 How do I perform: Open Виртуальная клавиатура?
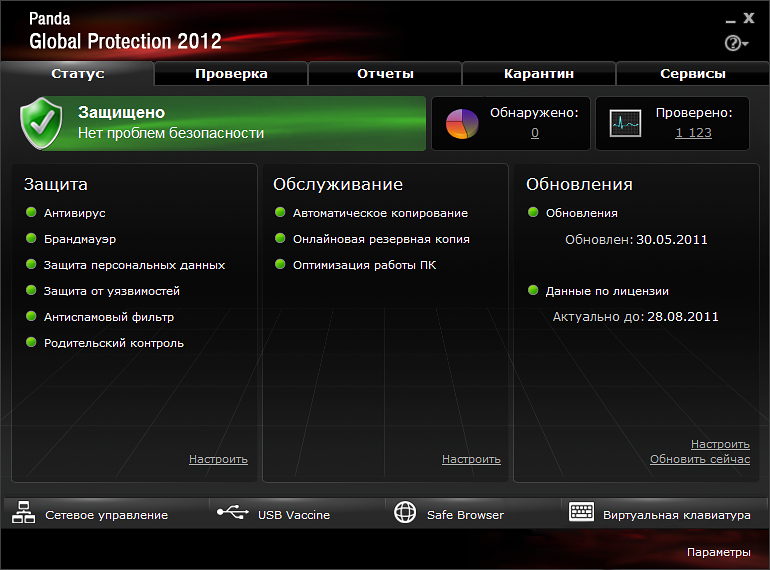pyautogui.click(x=677, y=515)
